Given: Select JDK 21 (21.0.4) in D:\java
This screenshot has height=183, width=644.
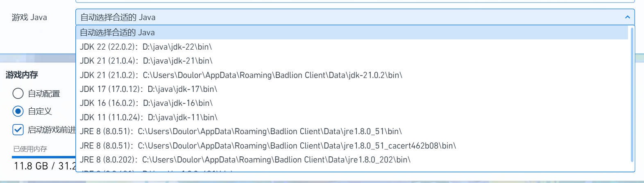Looking at the screenshot, I should click(146, 61).
